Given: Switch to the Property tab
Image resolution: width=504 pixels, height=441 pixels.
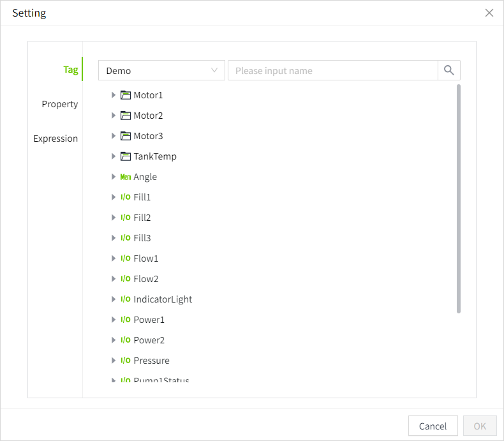Looking at the screenshot, I should point(60,104).
